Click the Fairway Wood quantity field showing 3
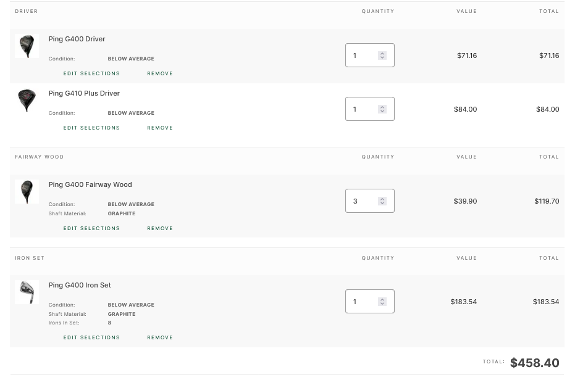 362,201
